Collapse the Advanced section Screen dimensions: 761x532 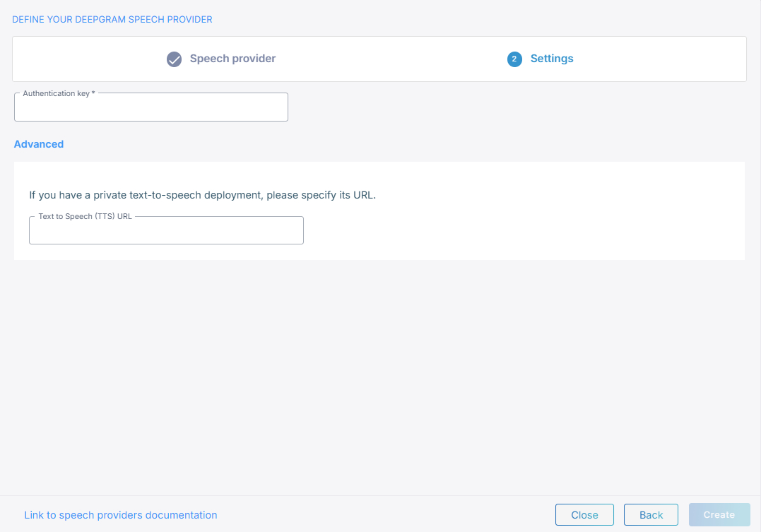tap(39, 144)
